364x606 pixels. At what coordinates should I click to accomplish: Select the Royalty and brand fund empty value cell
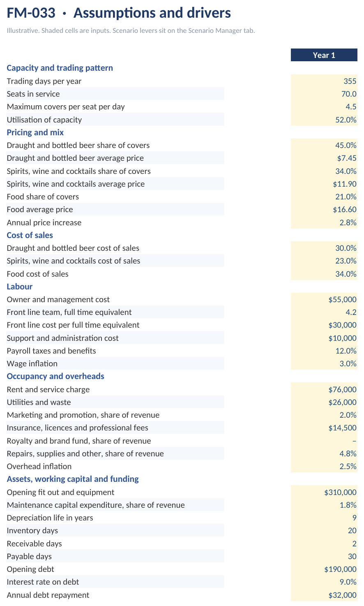click(324, 441)
